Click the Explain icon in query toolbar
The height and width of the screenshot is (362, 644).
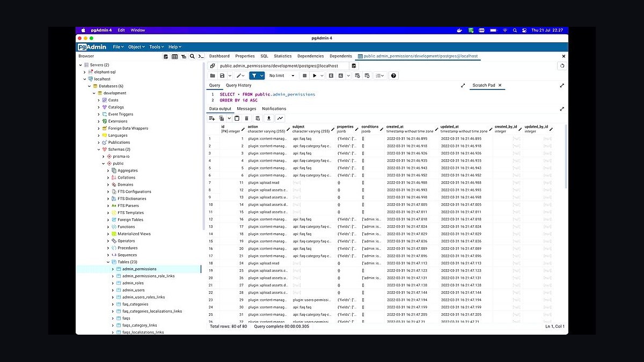pos(331,76)
